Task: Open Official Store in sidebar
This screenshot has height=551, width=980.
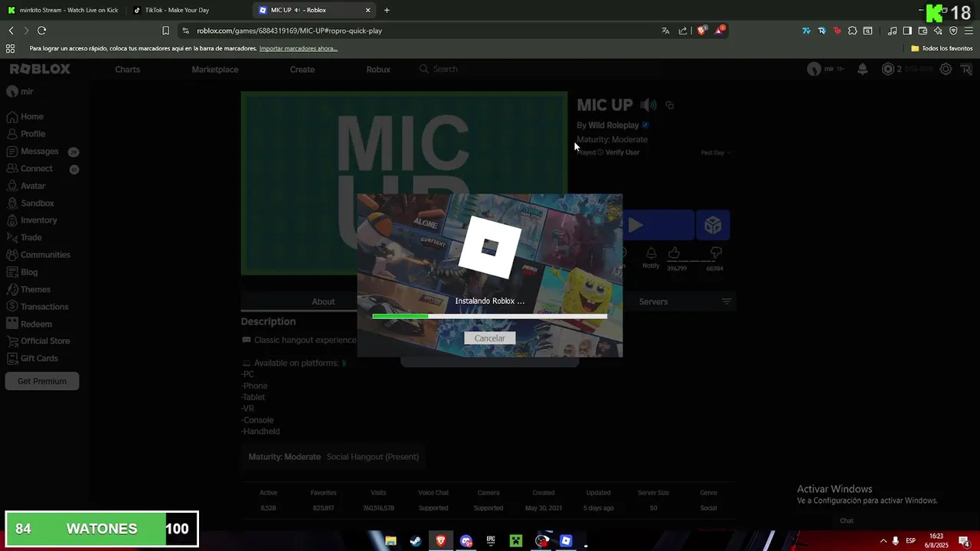Action: click(38, 341)
